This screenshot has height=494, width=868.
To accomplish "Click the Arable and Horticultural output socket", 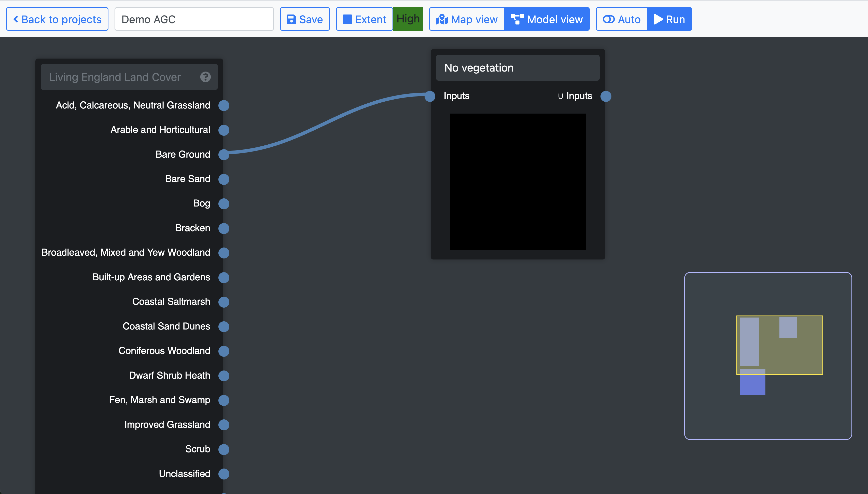I will [224, 130].
